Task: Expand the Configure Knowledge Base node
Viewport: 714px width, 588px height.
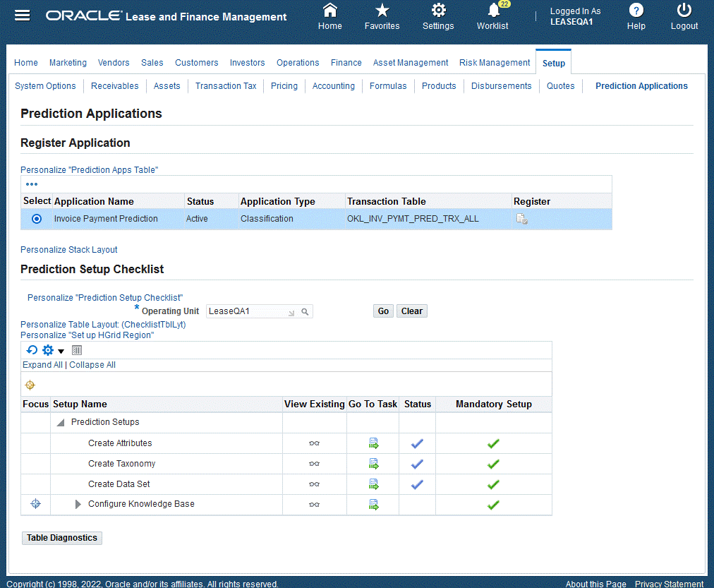Action: pos(78,504)
